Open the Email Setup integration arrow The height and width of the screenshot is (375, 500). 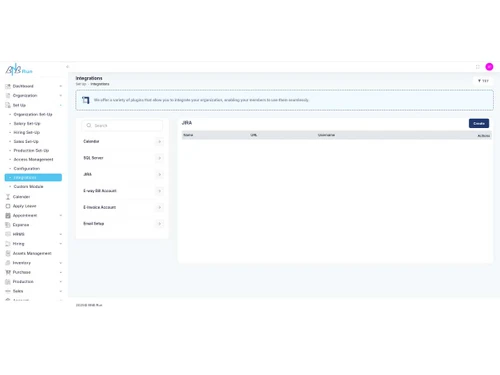[159, 224]
